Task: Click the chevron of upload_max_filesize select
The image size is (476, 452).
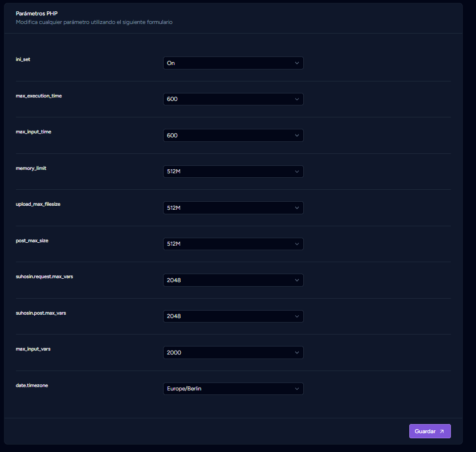Action: [297, 207]
